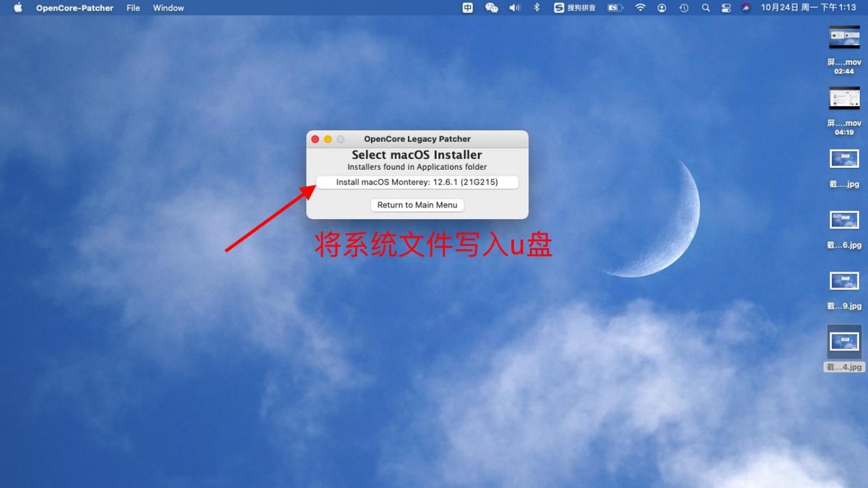Image resolution: width=868 pixels, height=488 pixels.
Task: Open the File menu
Action: click(x=132, y=8)
